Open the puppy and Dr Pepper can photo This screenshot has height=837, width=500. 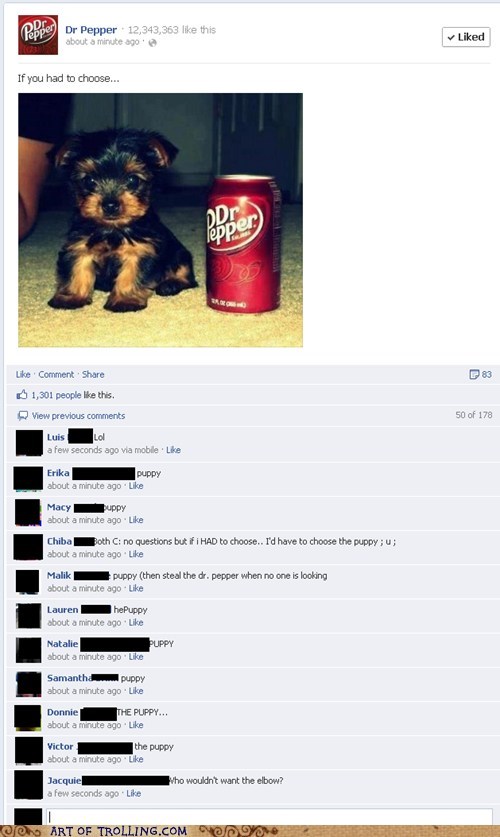click(160, 220)
